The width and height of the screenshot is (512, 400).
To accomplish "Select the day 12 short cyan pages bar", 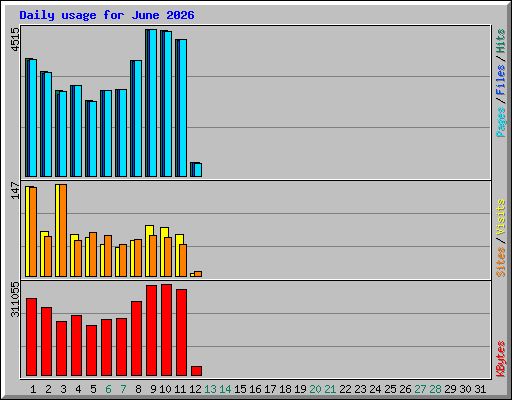I will [198, 170].
